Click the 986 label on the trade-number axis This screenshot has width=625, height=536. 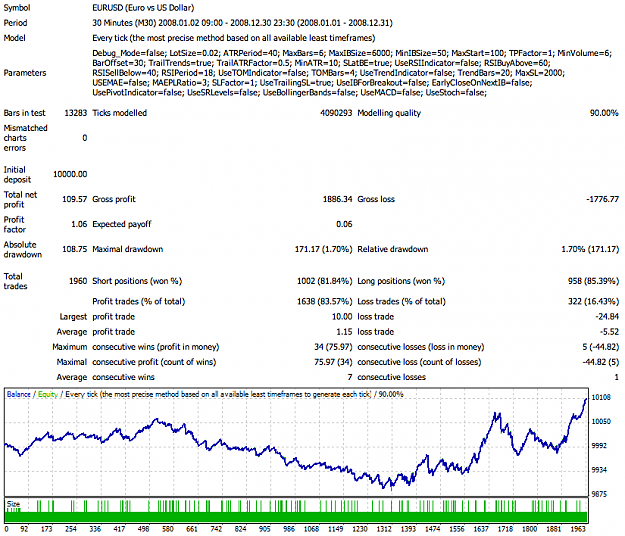point(289,529)
